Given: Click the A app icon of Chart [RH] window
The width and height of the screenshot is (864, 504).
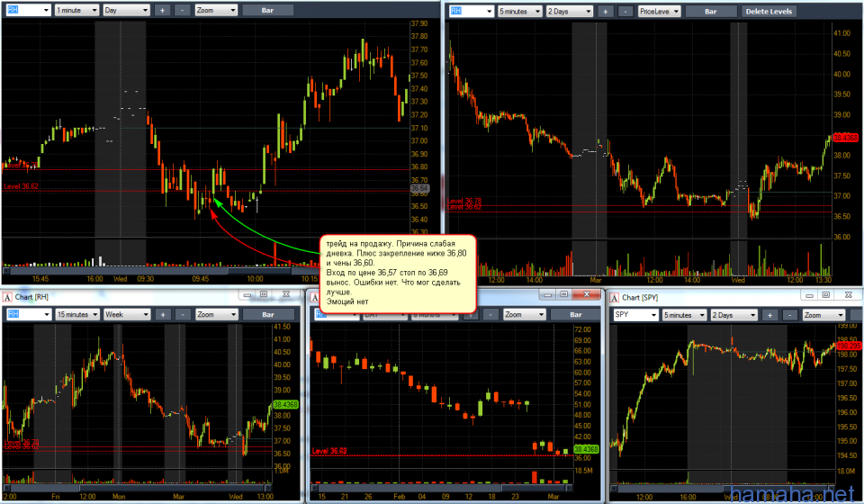Looking at the screenshot, I should point(7,297).
